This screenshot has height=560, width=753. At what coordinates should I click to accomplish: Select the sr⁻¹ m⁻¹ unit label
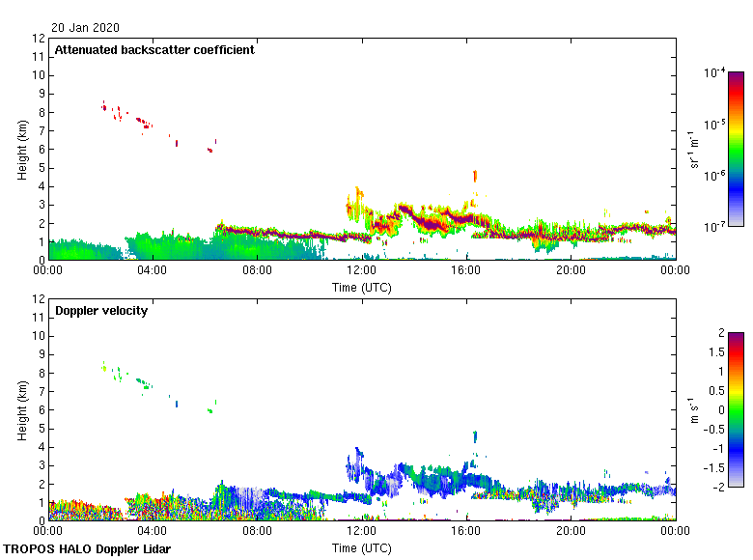[694, 149]
